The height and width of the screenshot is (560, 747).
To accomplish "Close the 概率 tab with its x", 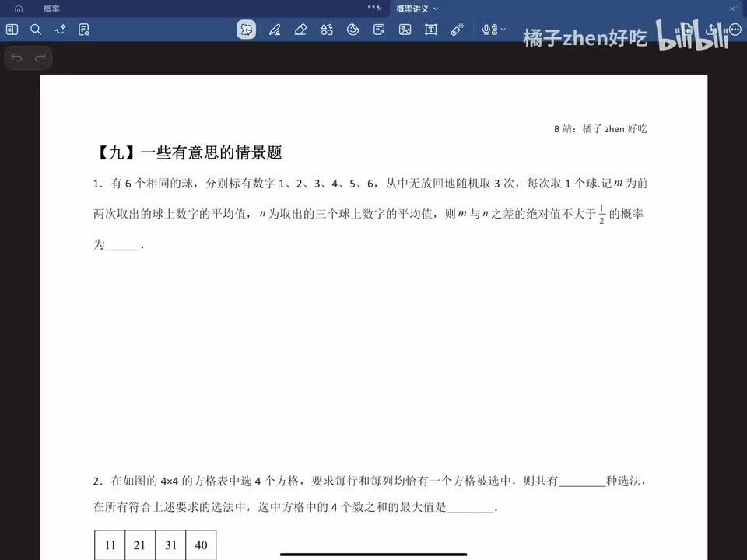I will (x=379, y=8).
